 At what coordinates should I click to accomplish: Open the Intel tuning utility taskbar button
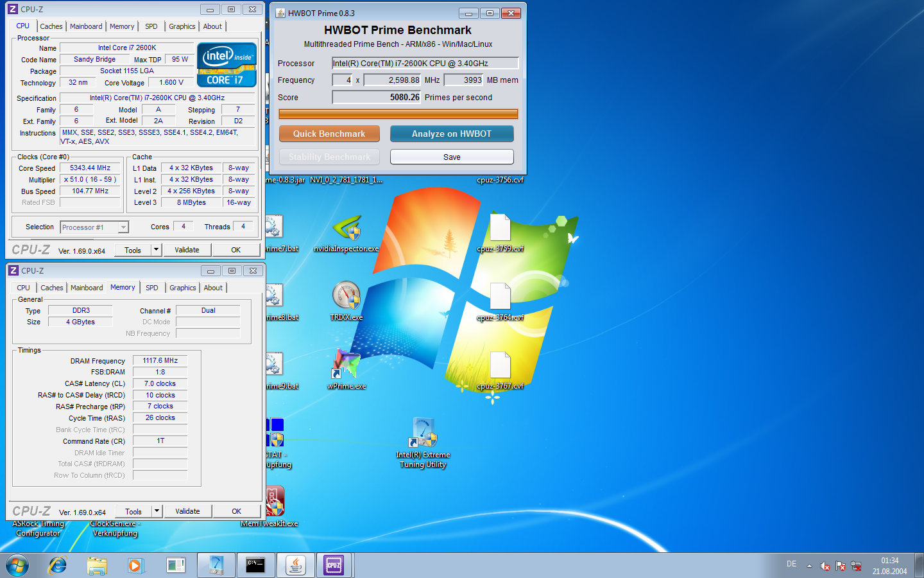click(216, 565)
